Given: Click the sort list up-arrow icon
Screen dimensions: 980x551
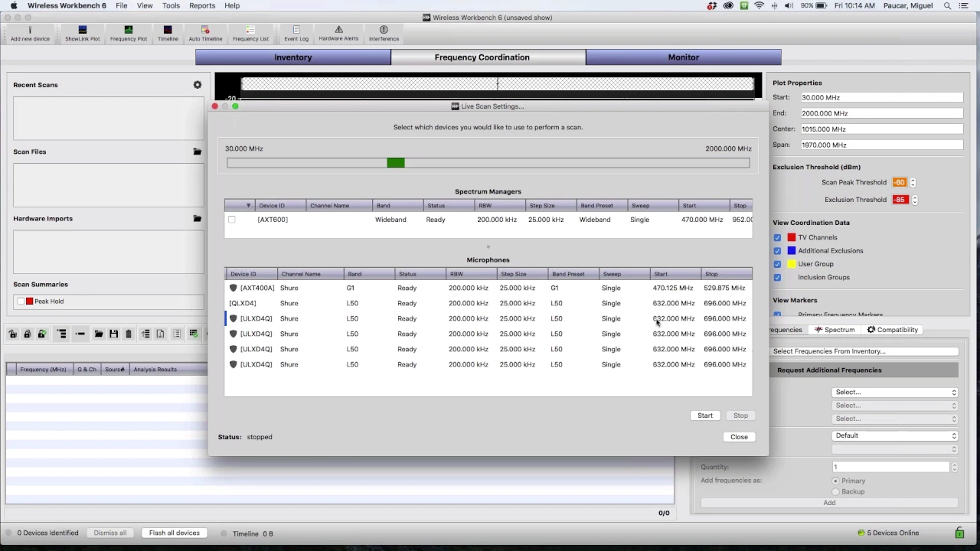Looking at the screenshot, I should pyautogui.click(x=145, y=334).
